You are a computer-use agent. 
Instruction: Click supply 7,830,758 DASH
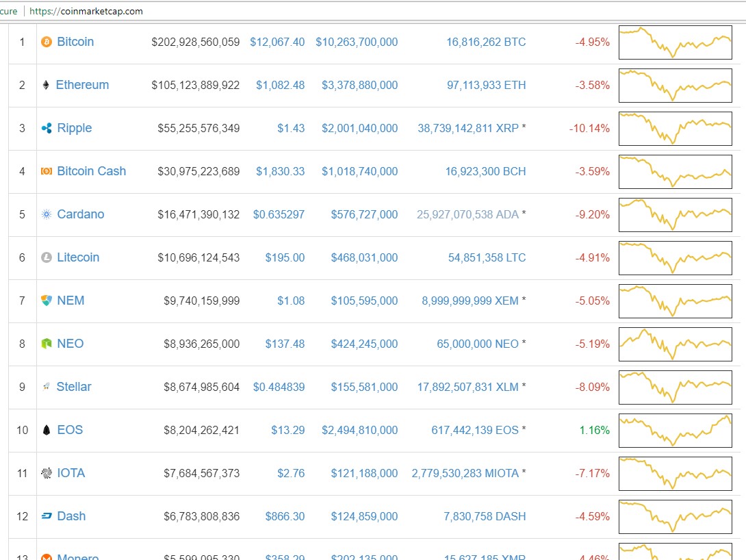[x=485, y=517]
